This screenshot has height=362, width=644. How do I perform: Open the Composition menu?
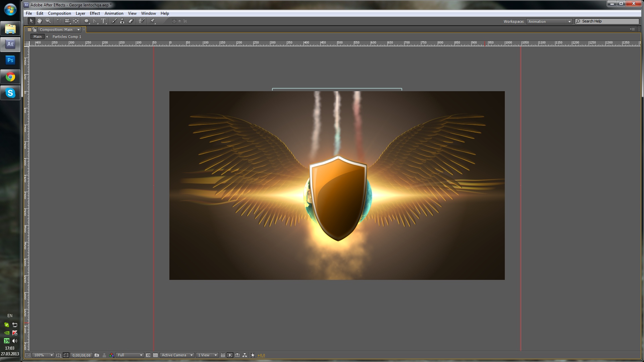pyautogui.click(x=59, y=13)
